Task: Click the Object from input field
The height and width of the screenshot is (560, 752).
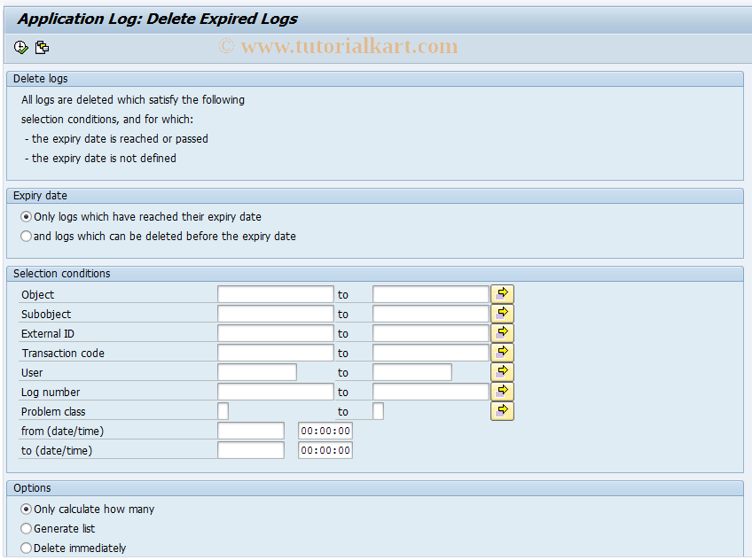Action: tap(275, 293)
